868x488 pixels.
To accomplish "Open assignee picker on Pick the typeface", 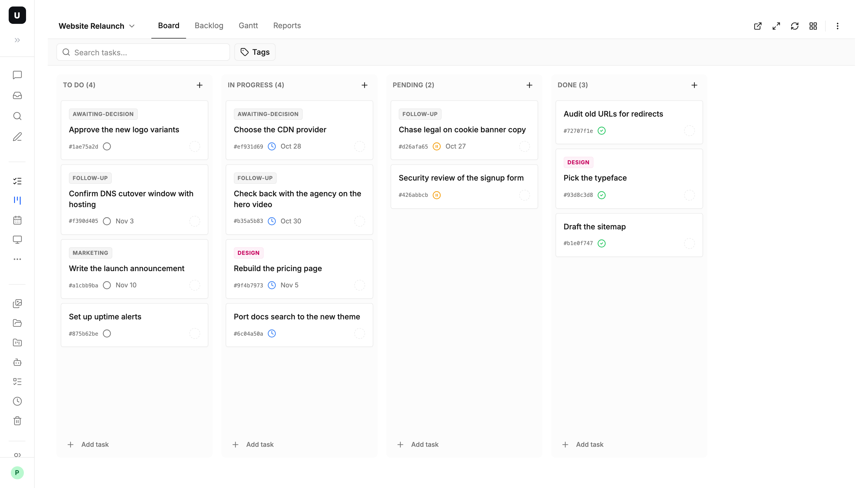I will click(x=690, y=195).
